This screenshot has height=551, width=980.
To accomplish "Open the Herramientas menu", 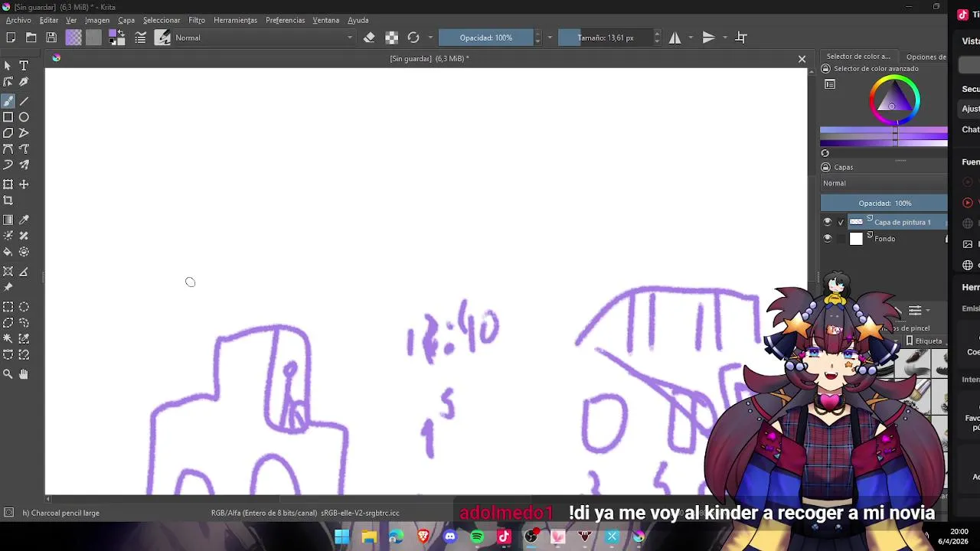I will [235, 21].
